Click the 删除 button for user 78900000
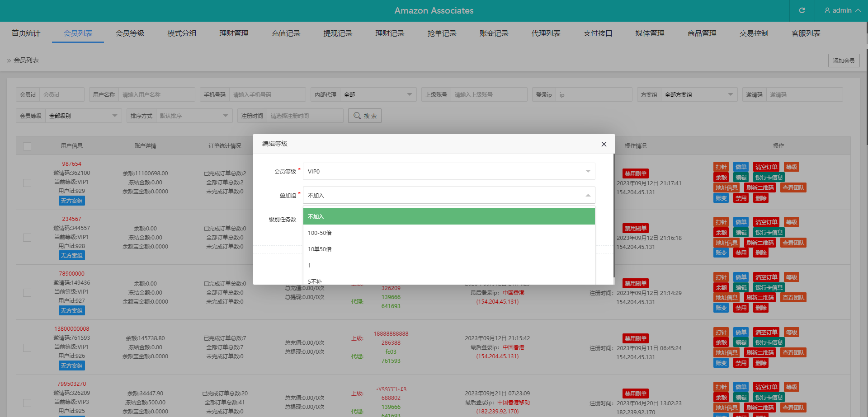 point(761,308)
